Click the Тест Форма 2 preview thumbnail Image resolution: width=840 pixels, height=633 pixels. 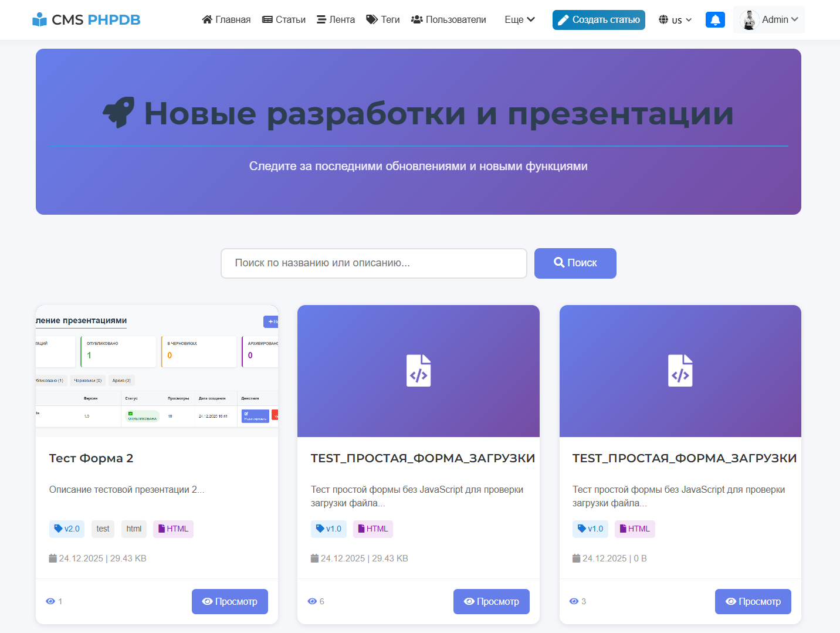[157, 370]
